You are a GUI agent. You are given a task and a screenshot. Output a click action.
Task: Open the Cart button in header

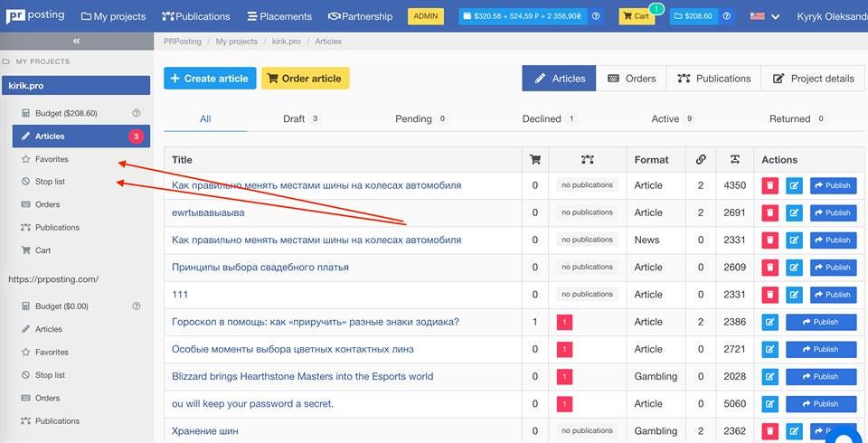point(636,16)
